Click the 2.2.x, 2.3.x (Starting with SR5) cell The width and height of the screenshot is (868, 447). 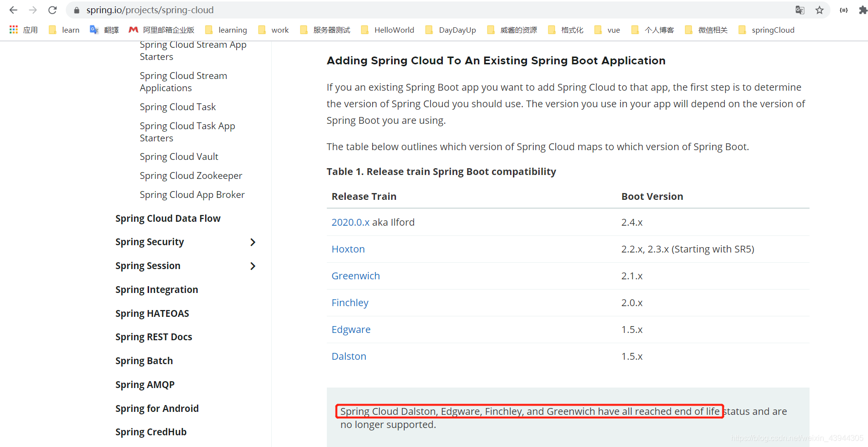687,249
